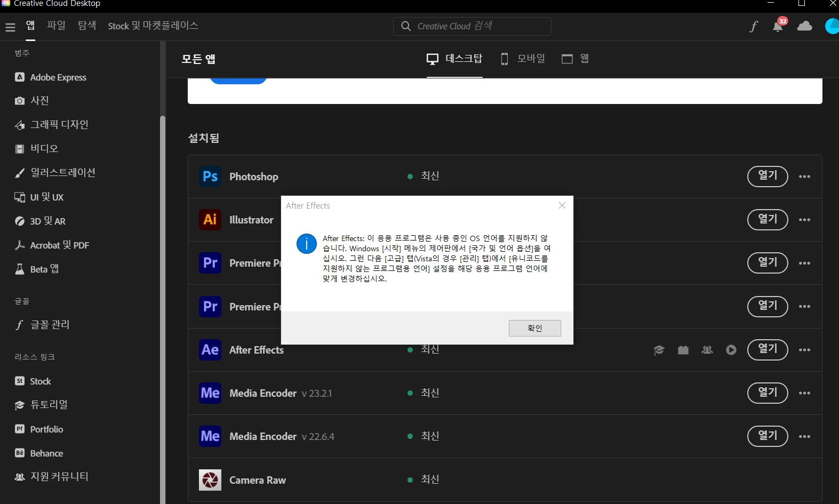The height and width of the screenshot is (504, 839).
Task: Click the first Premiere Pro row icon
Action: 210,262
